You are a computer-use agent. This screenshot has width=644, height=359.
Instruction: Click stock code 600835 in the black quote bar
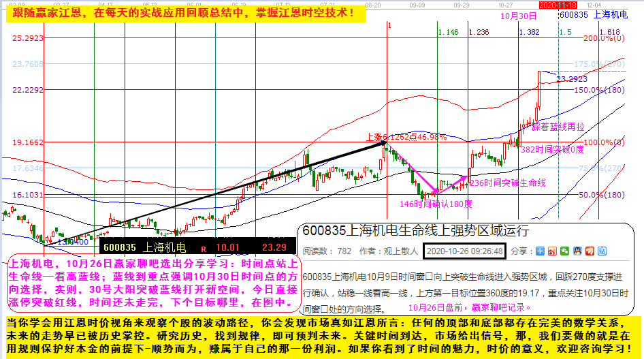point(120,248)
